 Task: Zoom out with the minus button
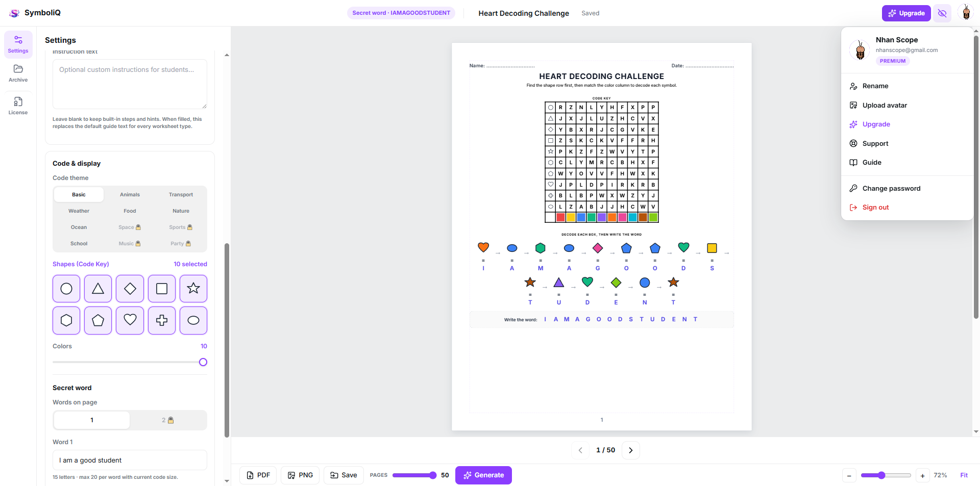[849, 475]
